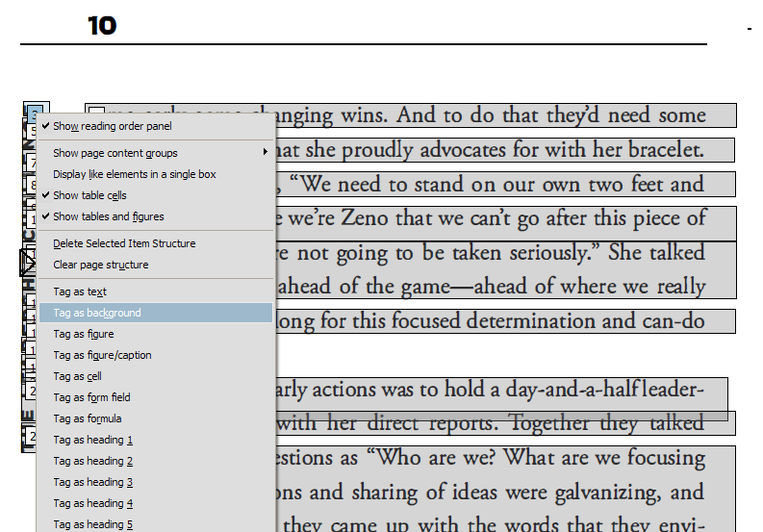Toggle Show table cells option

point(156,195)
